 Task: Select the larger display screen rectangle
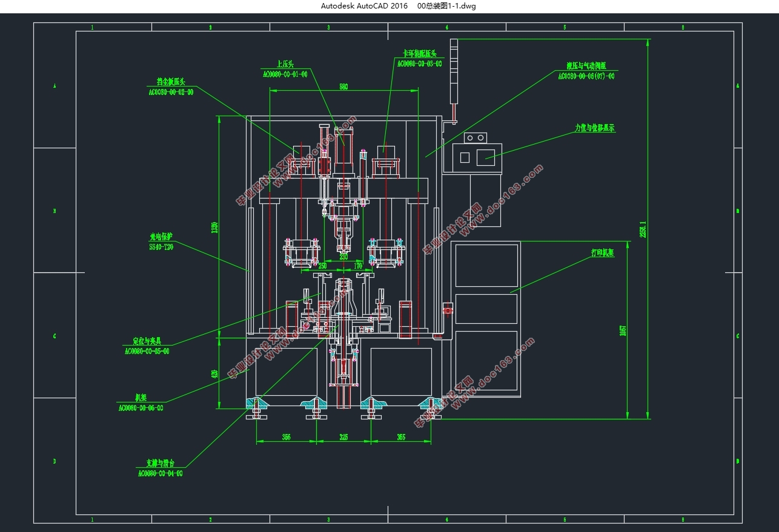click(486, 157)
